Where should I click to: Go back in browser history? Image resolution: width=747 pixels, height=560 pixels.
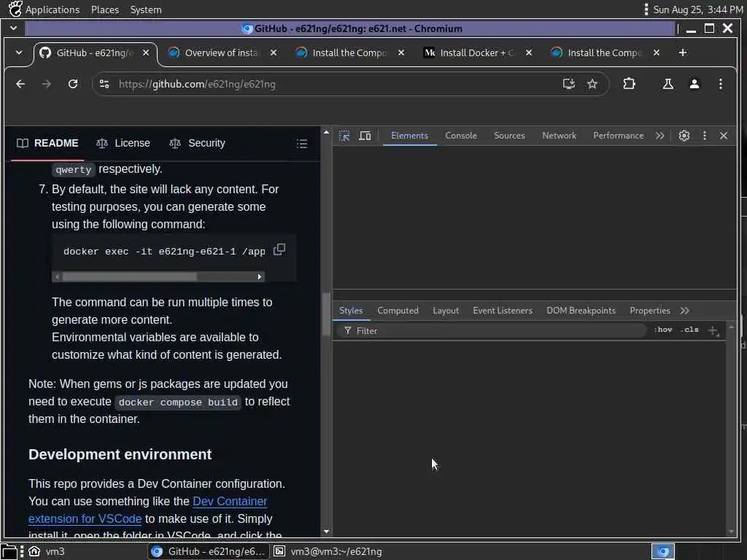20,85
